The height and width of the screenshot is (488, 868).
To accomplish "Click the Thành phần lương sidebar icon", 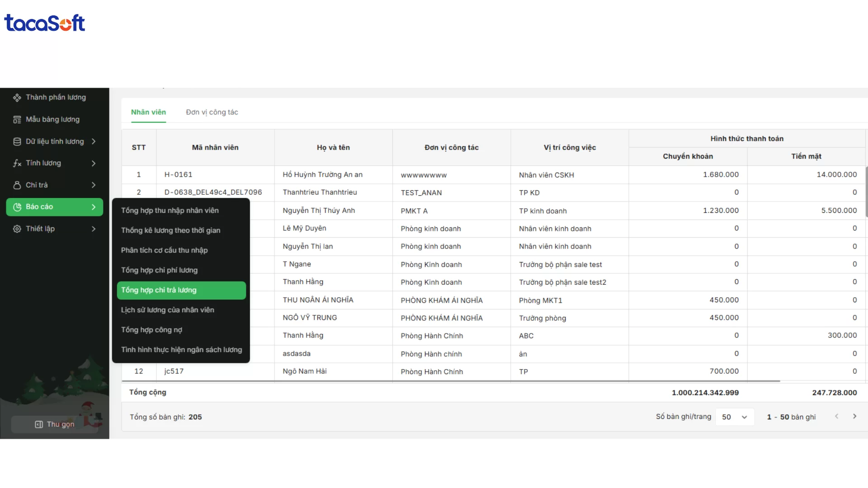I will point(17,98).
